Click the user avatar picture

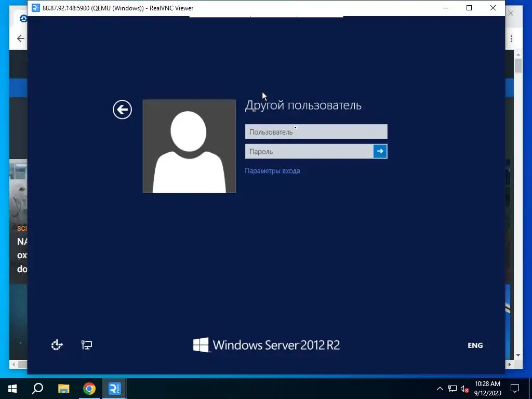(189, 146)
